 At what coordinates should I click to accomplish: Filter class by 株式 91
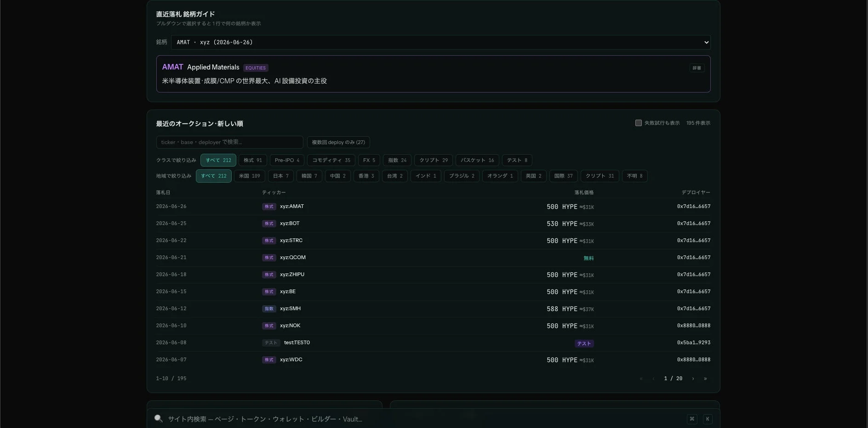[x=253, y=160]
